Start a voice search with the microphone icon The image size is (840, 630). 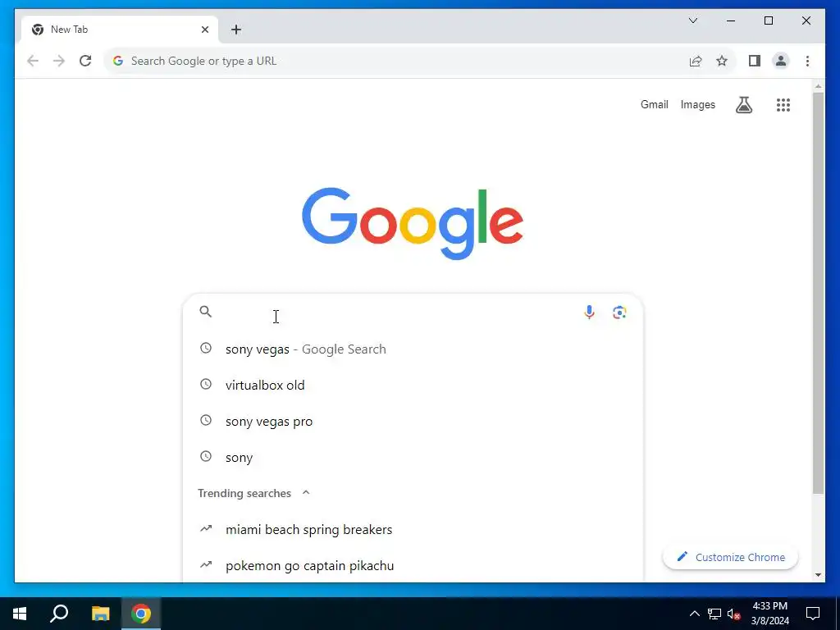pos(589,313)
